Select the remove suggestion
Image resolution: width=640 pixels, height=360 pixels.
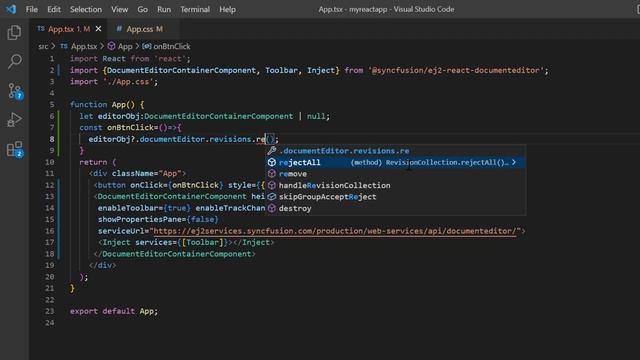pos(396,174)
